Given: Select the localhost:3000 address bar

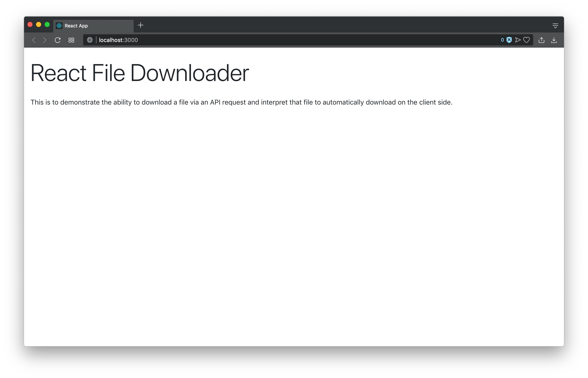Looking at the screenshot, I should coord(118,40).
